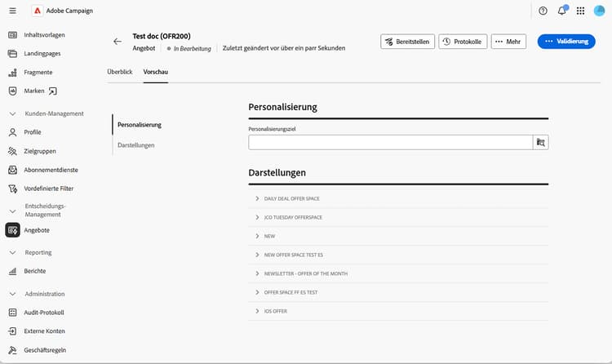Open the Vordefinierte Filter entry
The image size is (612, 364).
[x=48, y=189]
